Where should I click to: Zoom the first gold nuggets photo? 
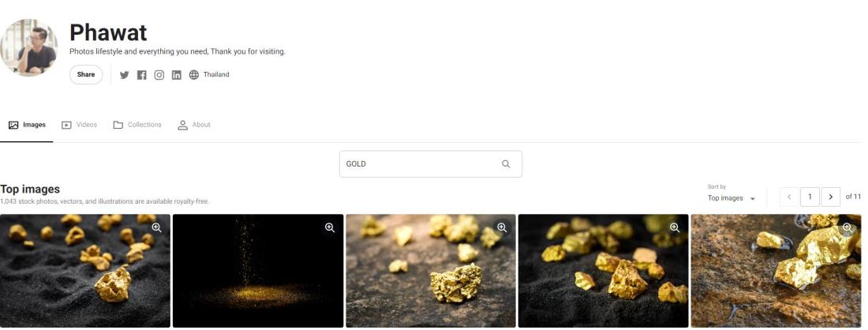[157, 227]
